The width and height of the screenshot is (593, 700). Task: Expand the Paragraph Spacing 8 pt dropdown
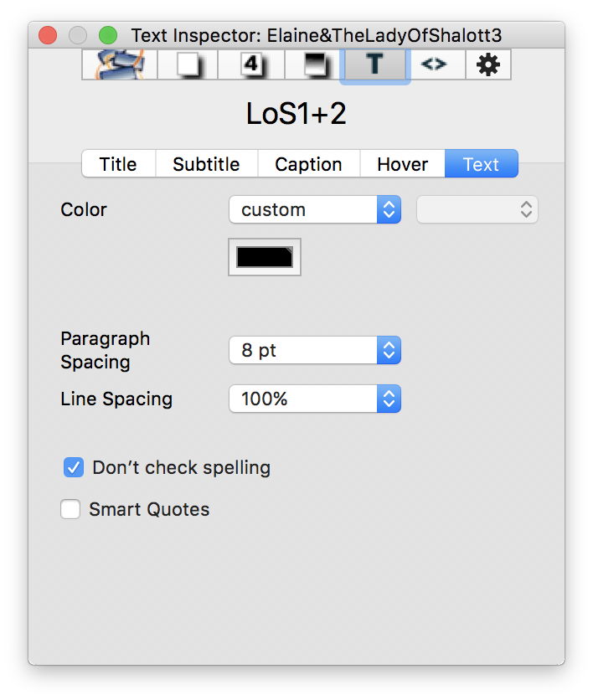(x=315, y=350)
